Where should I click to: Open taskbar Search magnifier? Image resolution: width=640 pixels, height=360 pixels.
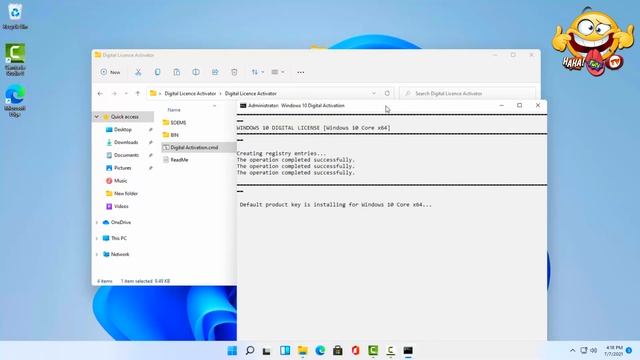point(250,351)
